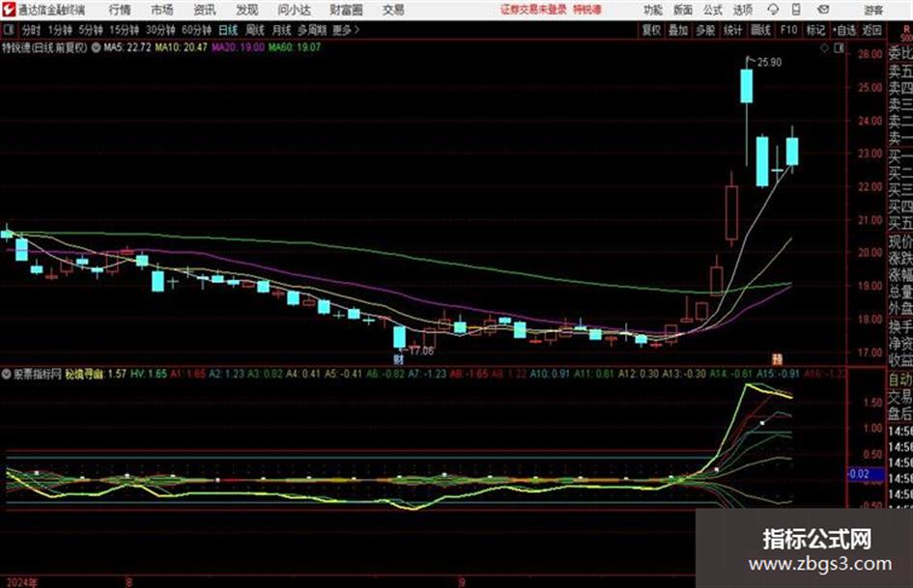Expand the 更多 > periods list
Image resolution: width=913 pixels, height=588 pixels.
346,30
